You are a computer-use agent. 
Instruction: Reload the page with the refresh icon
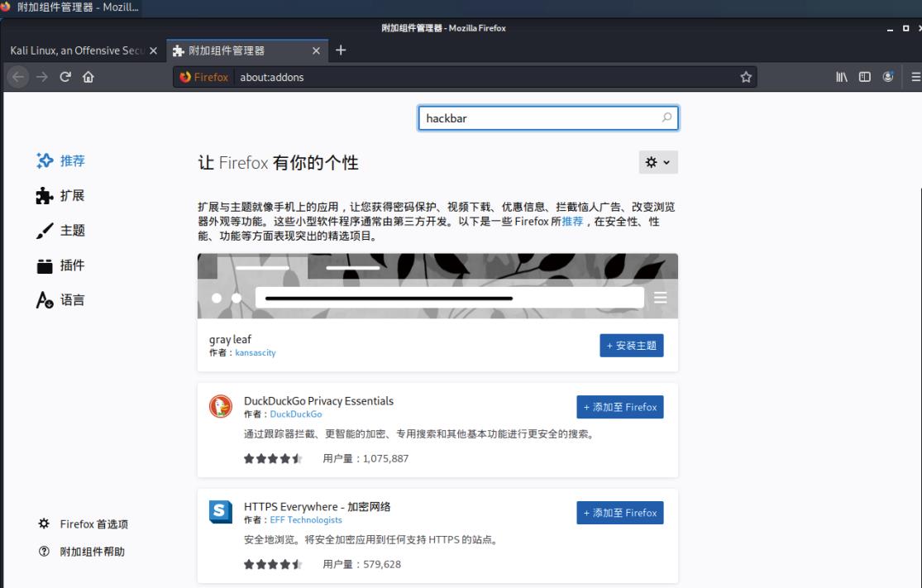tap(64, 77)
